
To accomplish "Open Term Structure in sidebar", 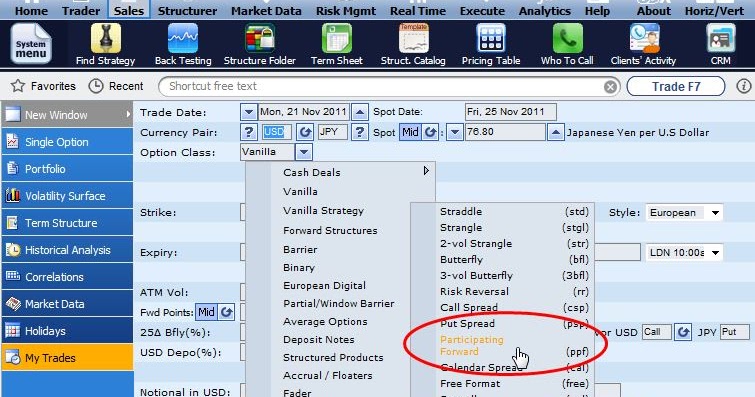I will [67, 223].
